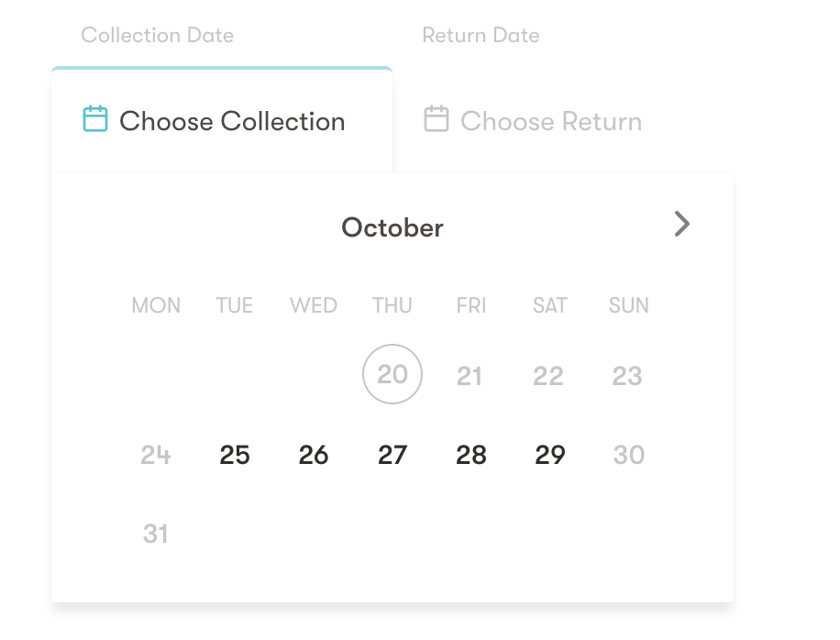Go to next month with right chevron
Screen dimensions: 840x640
(x=681, y=225)
